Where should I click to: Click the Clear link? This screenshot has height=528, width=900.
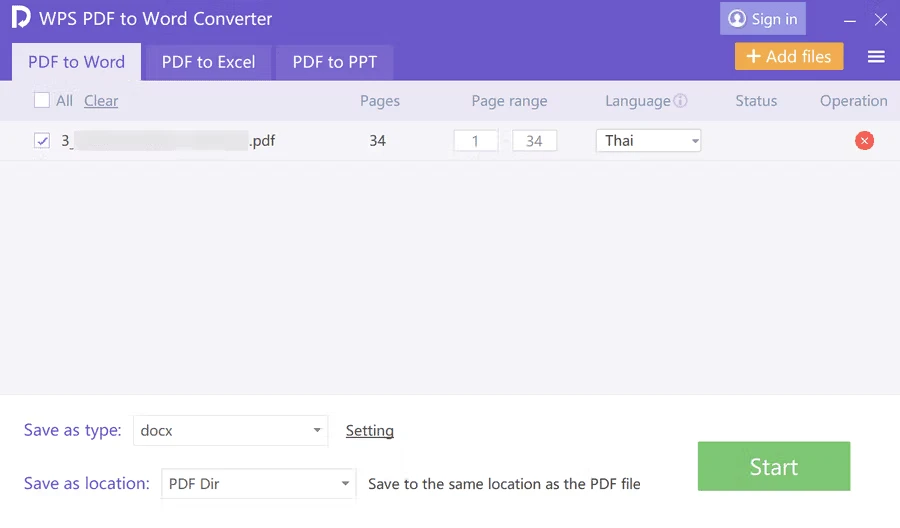[x=101, y=101]
